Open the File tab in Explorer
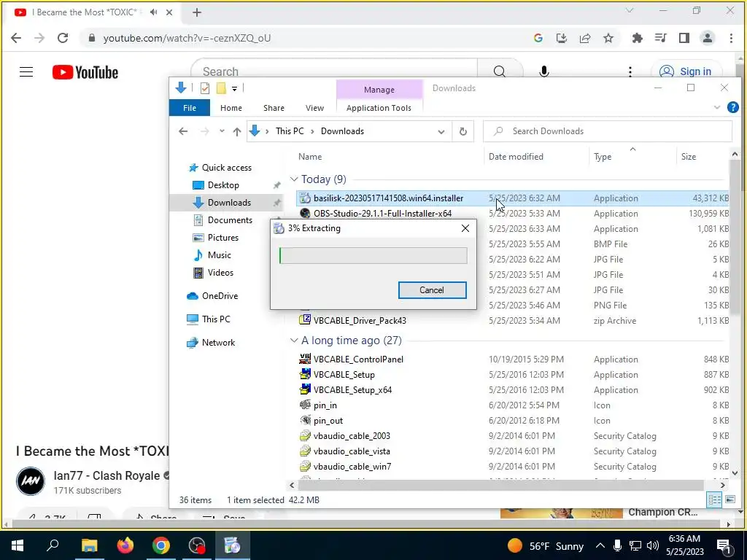747x560 pixels. [190, 108]
